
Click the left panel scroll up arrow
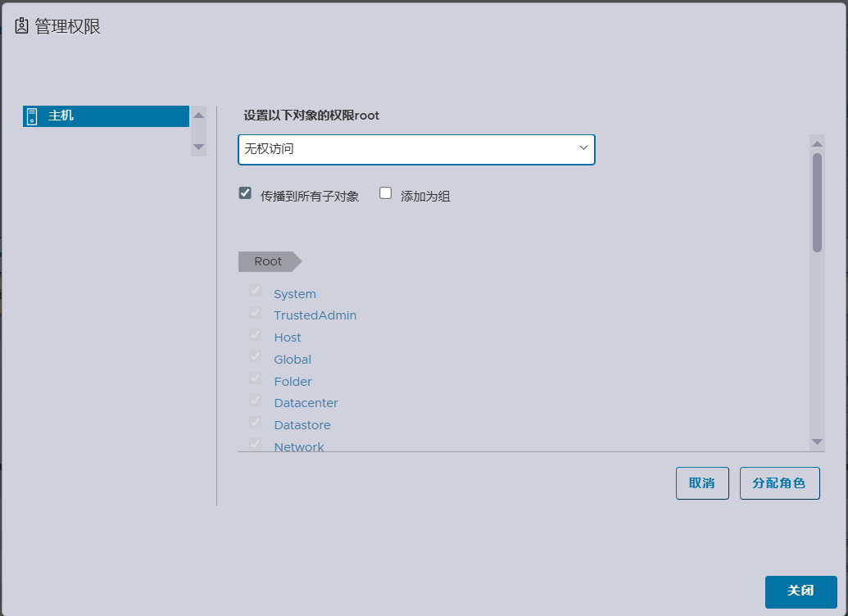[198, 115]
